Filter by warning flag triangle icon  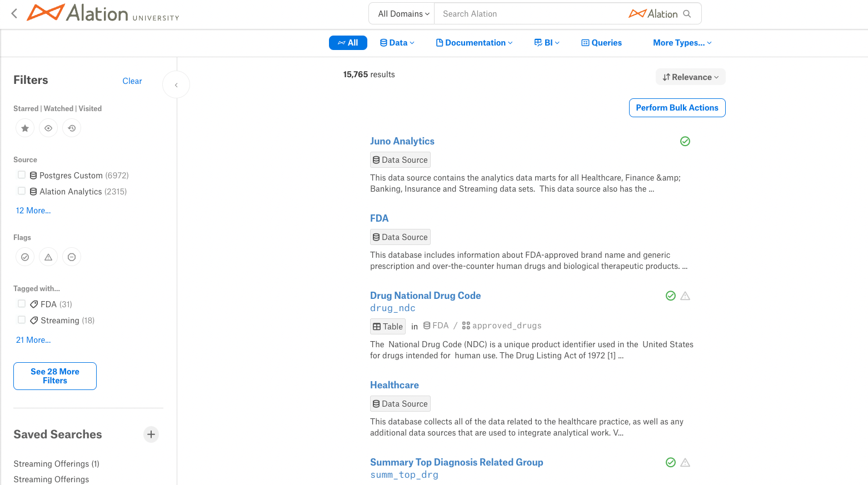pyautogui.click(x=48, y=257)
